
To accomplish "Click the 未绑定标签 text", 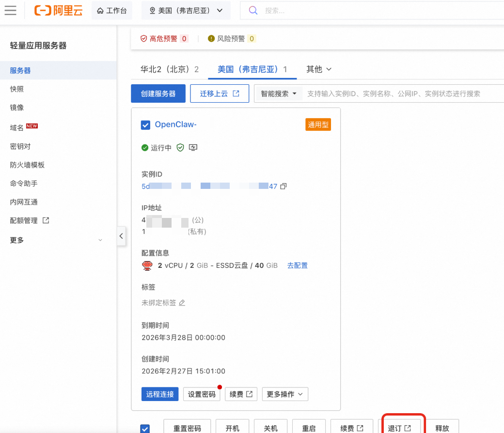I will coord(159,303).
